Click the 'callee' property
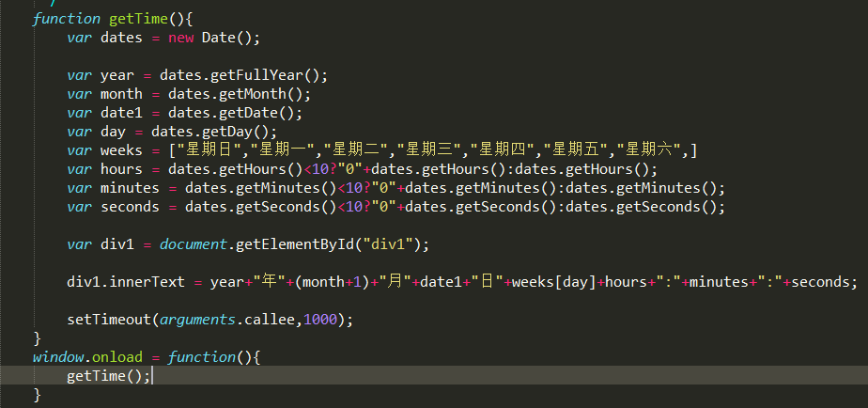 pos(270,320)
